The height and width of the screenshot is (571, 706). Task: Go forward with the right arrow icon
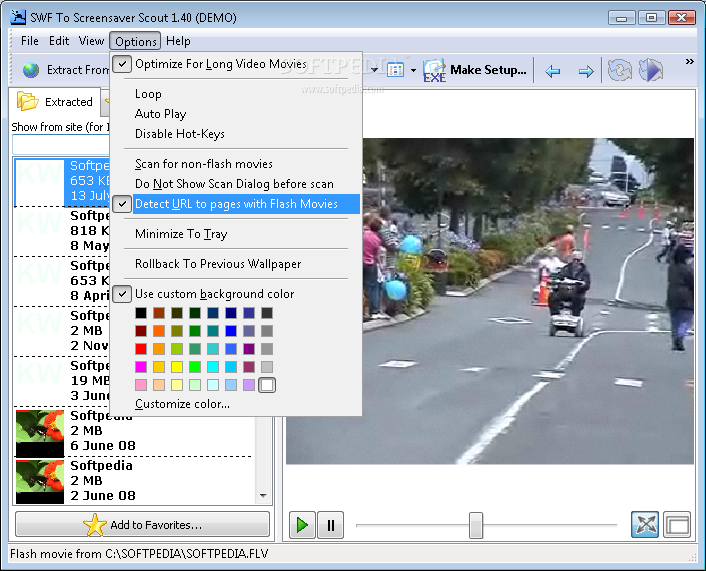point(586,71)
